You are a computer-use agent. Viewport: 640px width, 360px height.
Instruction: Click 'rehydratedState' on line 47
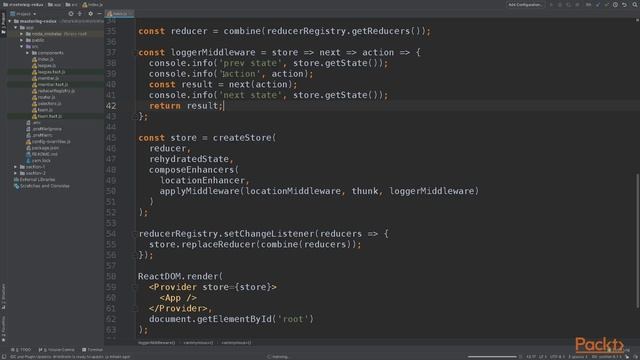pos(189,159)
